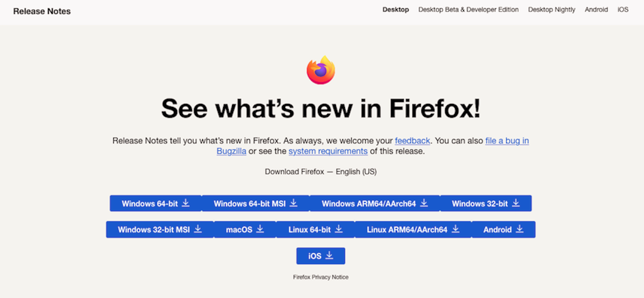Click download arrow on Linux 64-bit button

(x=338, y=229)
